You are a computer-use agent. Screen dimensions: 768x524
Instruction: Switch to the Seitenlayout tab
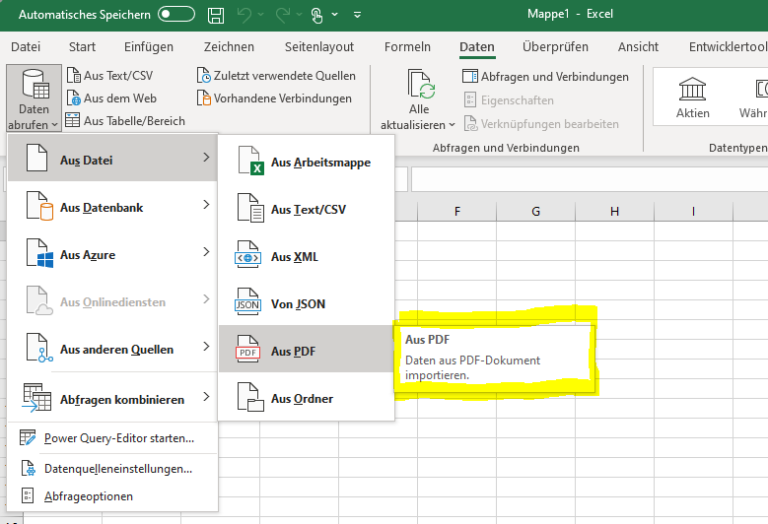tap(319, 47)
